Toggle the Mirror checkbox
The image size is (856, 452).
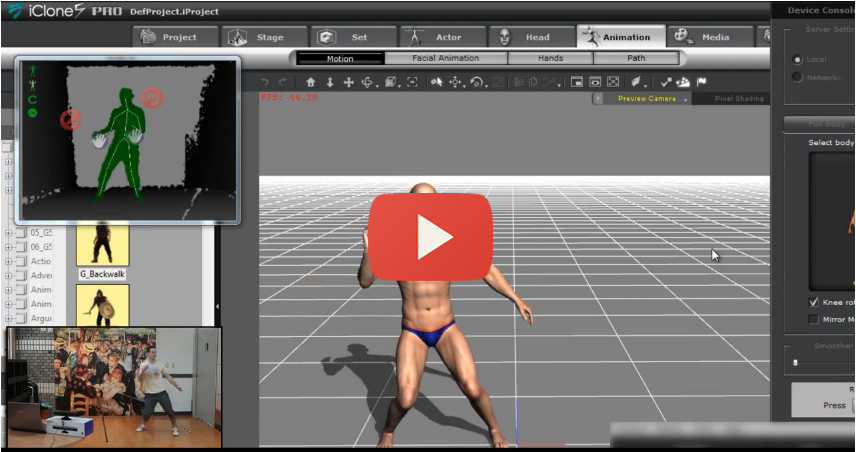tap(813, 320)
